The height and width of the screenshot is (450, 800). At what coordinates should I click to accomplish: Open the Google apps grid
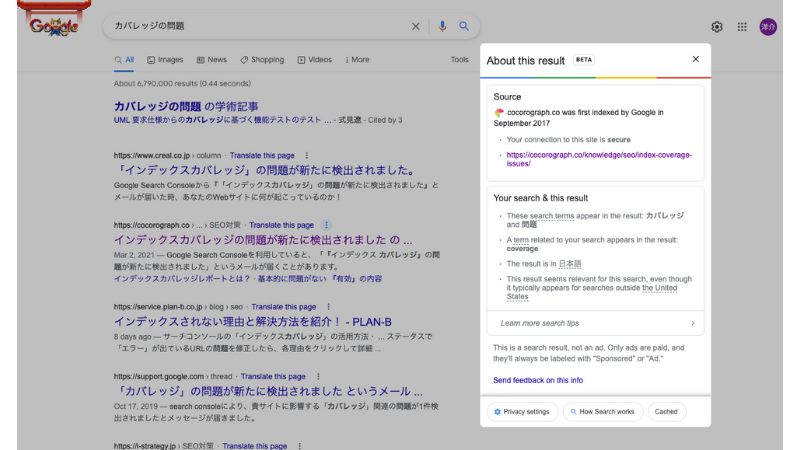click(742, 27)
